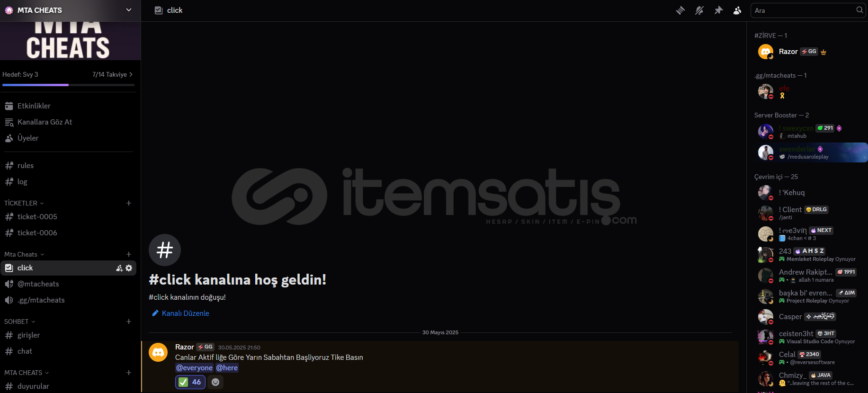The width and height of the screenshot is (868, 393).
Task: Open the log channel
Action: (x=68, y=182)
